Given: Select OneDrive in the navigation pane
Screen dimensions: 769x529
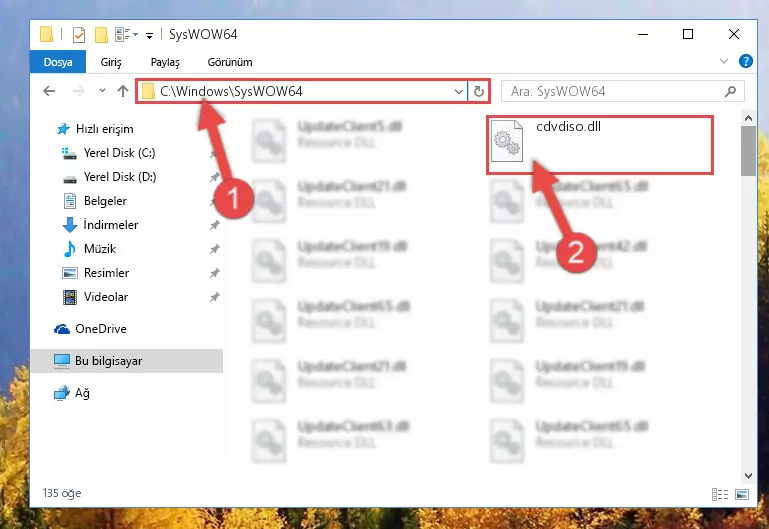Looking at the screenshot, I should click(x=90, y=329).
